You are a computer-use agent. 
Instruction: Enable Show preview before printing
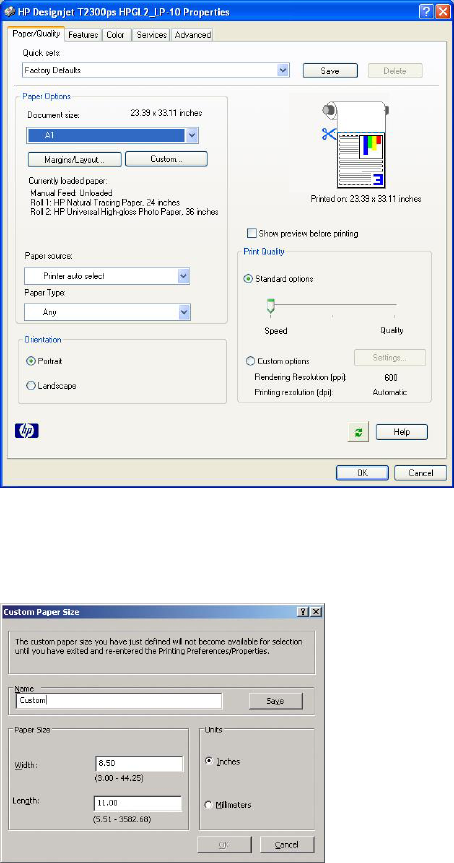point(251,233)
